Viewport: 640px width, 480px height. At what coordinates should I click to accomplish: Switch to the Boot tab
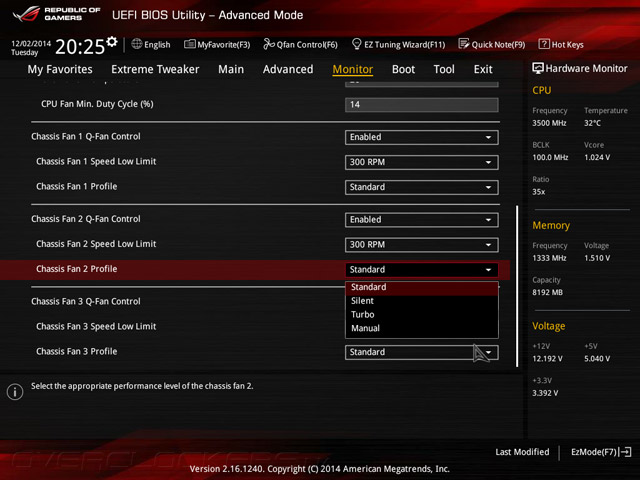(403, 69)
